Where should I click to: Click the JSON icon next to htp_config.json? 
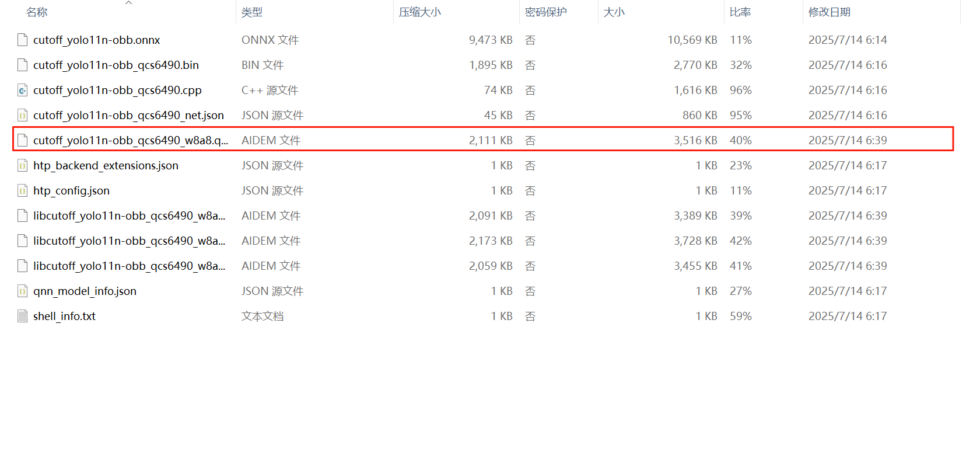(22, 190)
